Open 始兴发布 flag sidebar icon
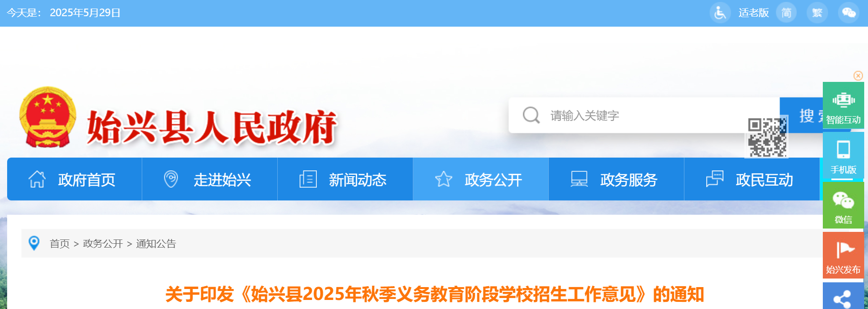Image resolution: width=868 pixels, height=309 pixels. 843,255
